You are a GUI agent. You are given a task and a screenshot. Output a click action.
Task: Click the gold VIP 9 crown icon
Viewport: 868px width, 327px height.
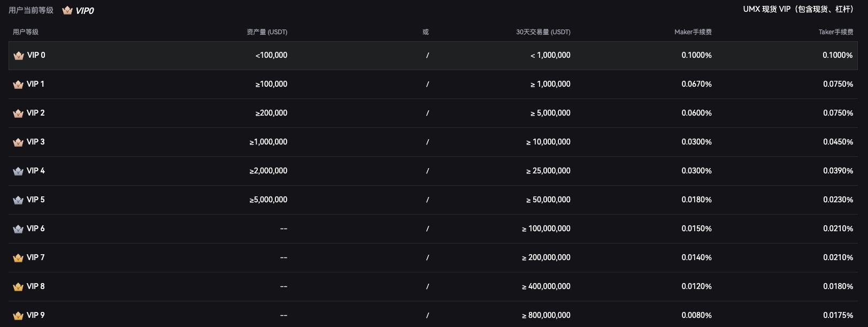coord(18,316)
